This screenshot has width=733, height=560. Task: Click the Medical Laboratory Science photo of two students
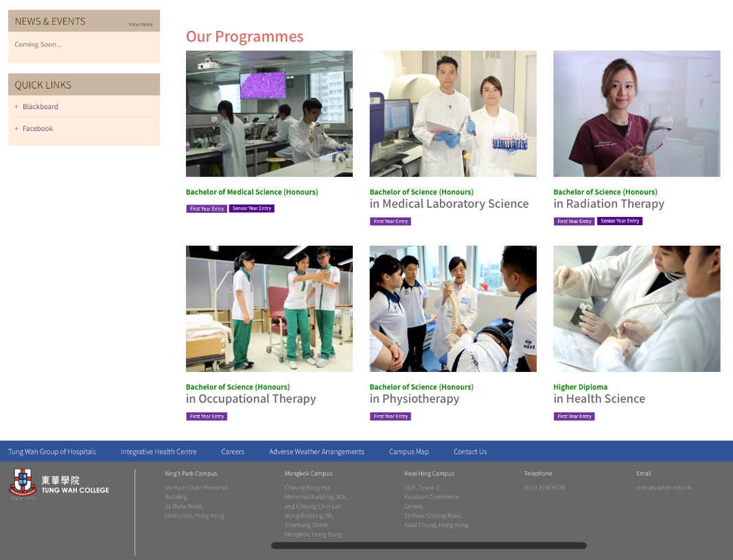[453, 114]
